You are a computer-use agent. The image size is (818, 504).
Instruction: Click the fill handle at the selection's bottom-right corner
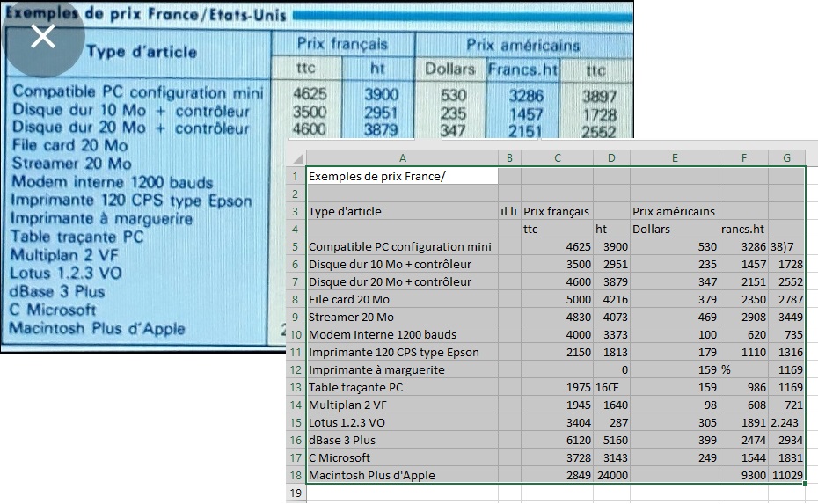tap(805, 483)
